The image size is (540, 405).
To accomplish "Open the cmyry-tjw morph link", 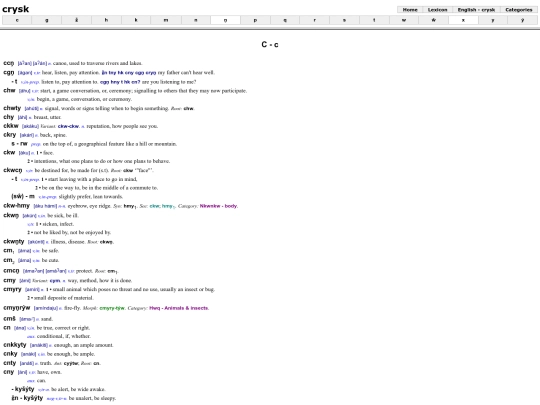I will [x=112, y=308].
